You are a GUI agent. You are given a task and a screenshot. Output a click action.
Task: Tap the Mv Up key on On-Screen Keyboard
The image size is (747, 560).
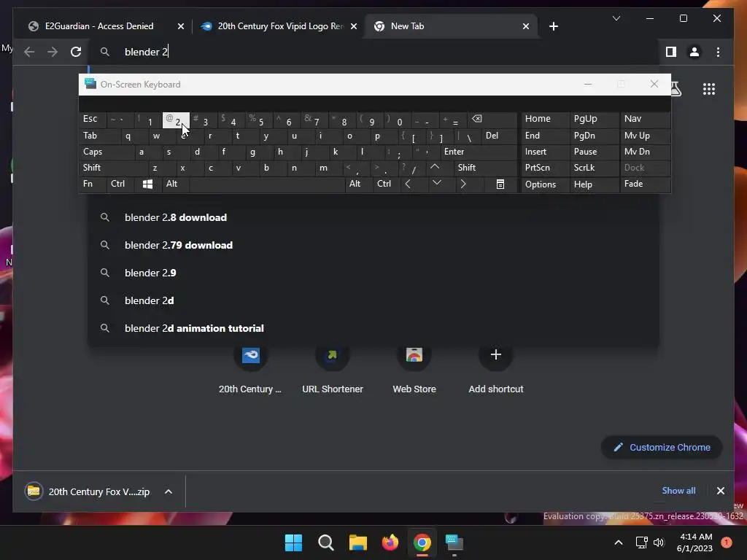(645, 136)
